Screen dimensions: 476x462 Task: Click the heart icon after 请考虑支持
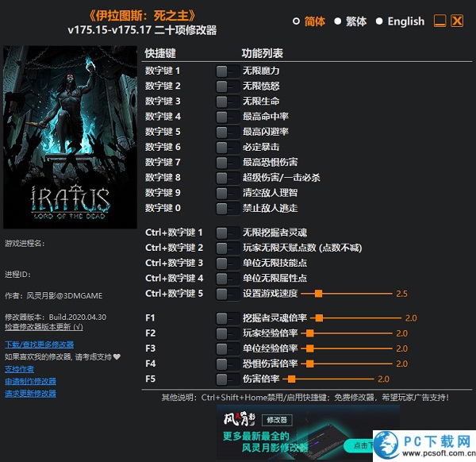coord(117,357)
